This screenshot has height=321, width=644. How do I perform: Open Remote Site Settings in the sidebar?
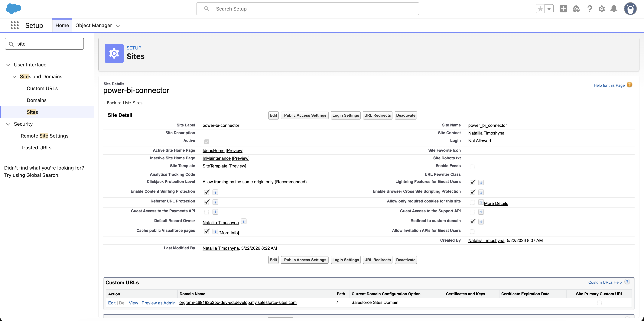point(44,136)
